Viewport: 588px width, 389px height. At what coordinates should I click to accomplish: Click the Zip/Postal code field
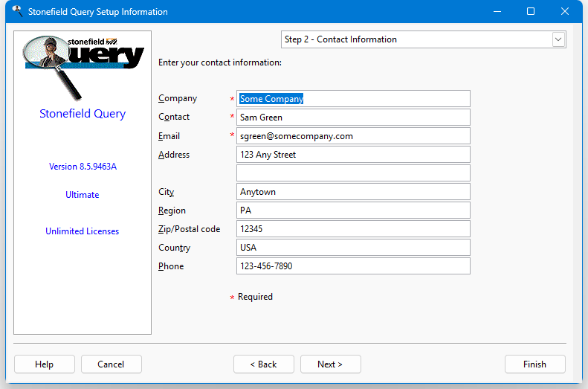point(353,229)
